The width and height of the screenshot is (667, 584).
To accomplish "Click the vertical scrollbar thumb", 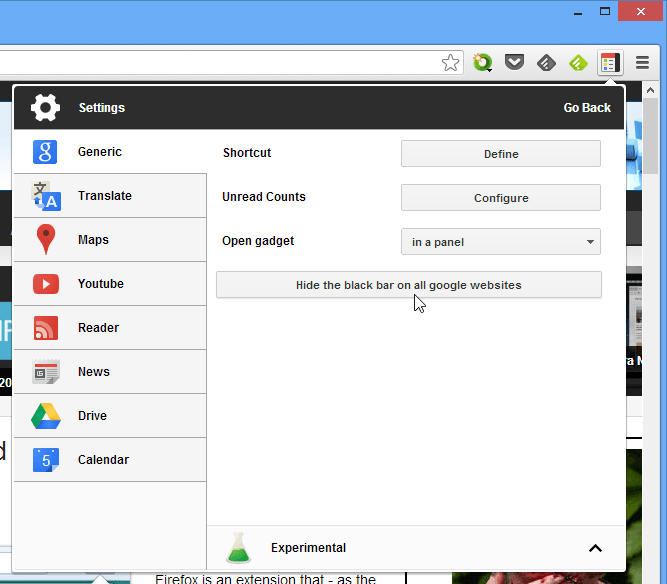I will 650,135.
